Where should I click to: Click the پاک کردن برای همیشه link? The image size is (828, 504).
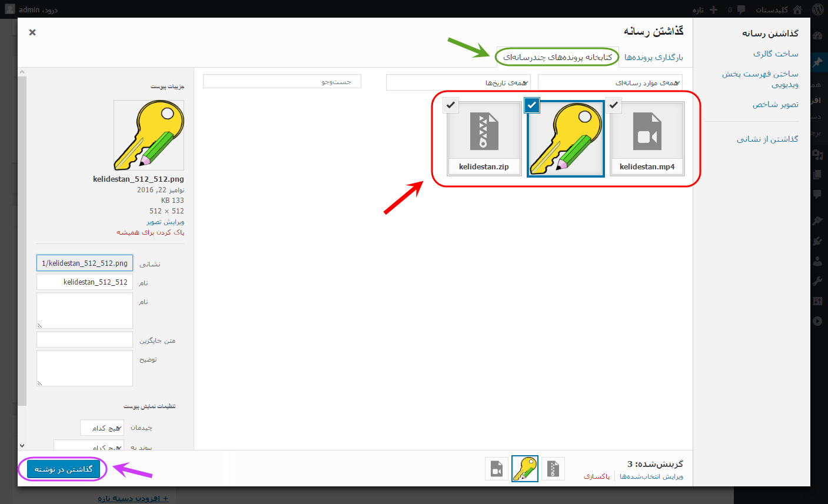tap(150, 232)
